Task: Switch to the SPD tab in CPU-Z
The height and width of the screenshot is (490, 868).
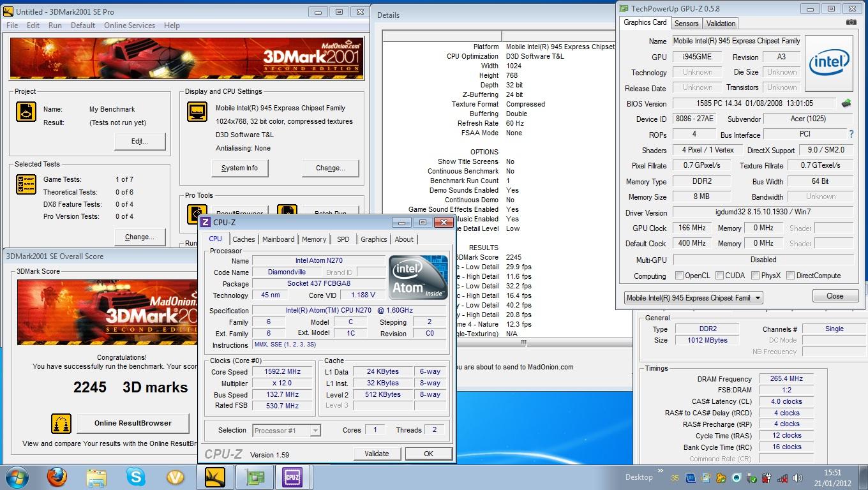Action: tap(343, 239)
